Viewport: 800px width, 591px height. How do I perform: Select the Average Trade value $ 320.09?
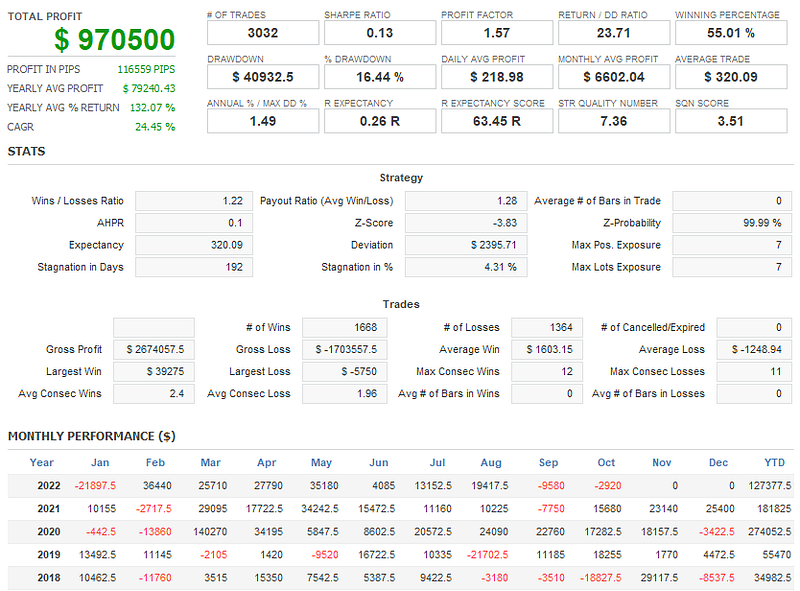[x=731, y=77]
